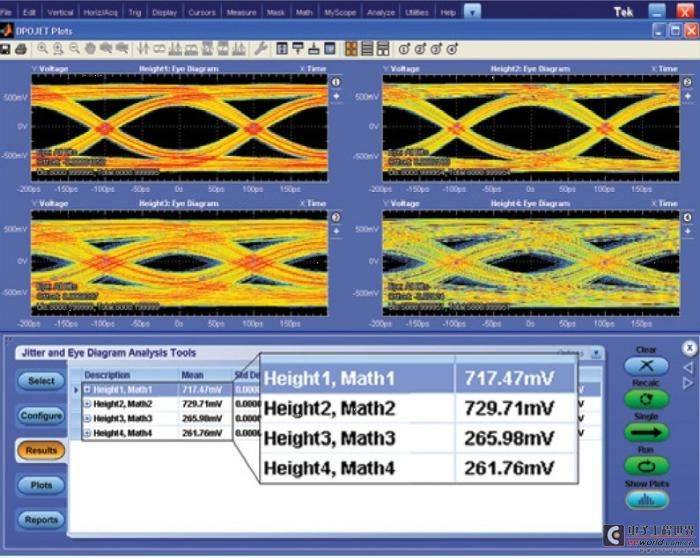Image resolution: width=700 pixels, height=559 pixels.
Task: Click the Show Plots histogram button
Action: click(646, 500)
